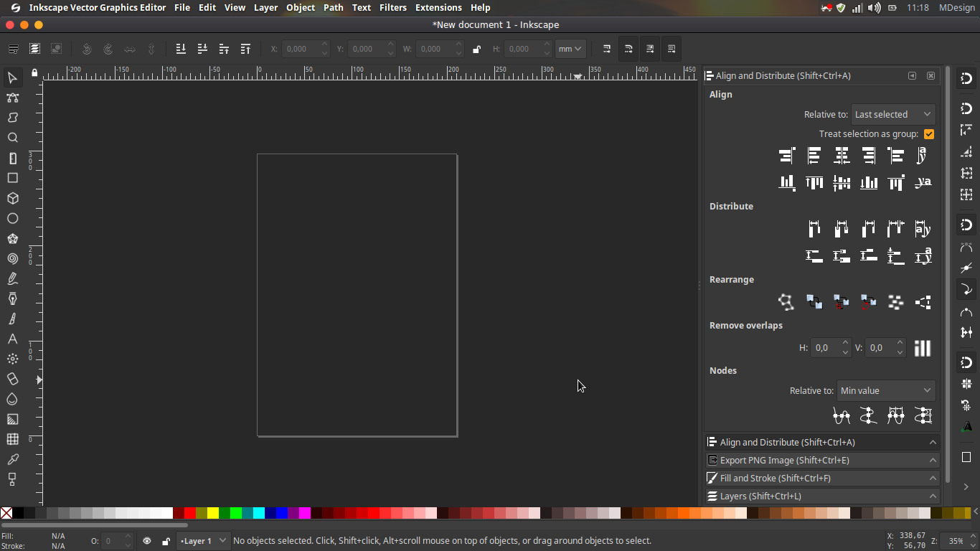
Task: Open the File menu
Action: click(x=182, y=7)
